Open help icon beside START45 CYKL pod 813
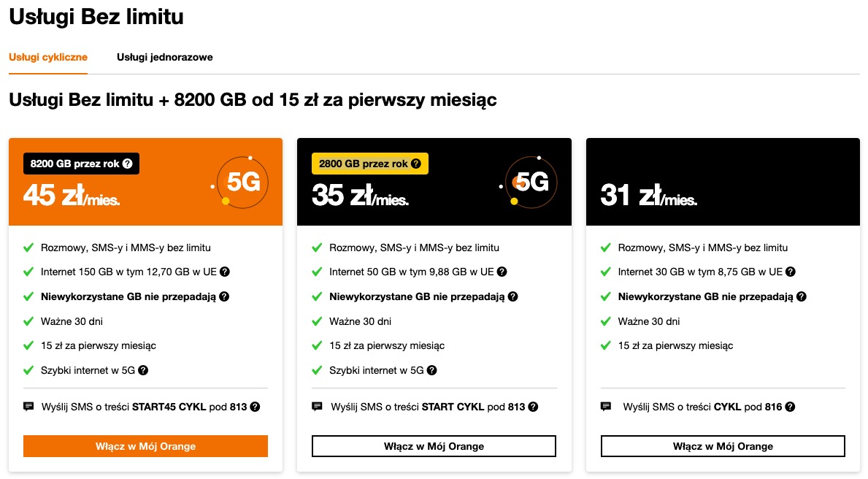Image resolution: width=868 pixels, height=479 pixels. 255,407
